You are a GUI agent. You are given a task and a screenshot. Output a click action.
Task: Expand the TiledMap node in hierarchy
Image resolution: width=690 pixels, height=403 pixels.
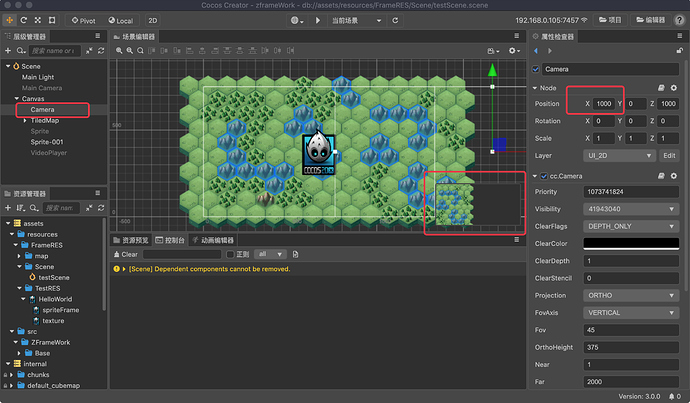pyautogui.click(x=27, y=120)
